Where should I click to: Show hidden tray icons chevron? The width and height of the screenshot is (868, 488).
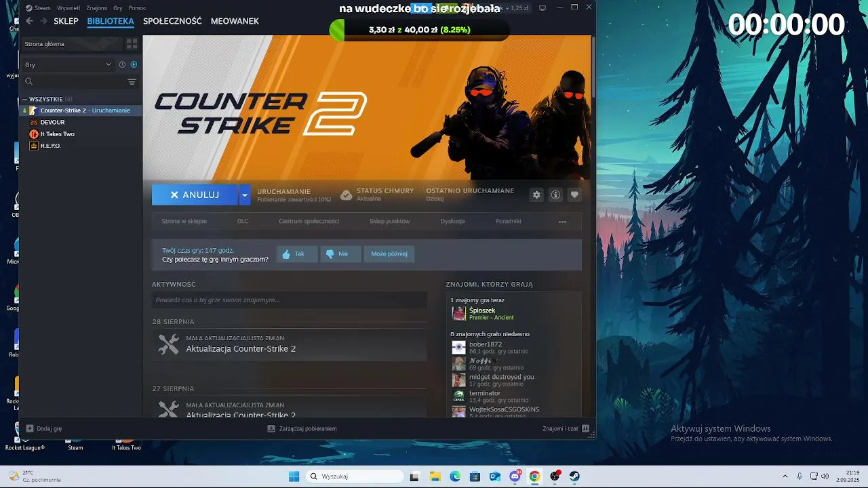785,476
